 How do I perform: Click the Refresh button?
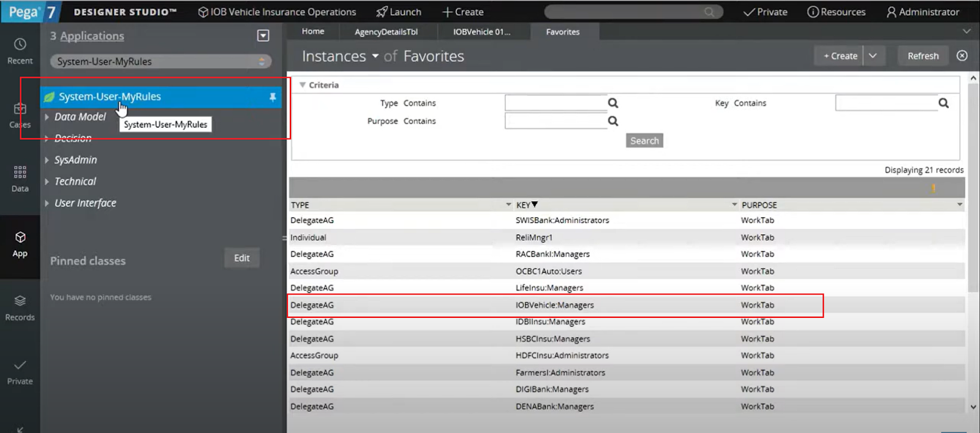[923, 56]
